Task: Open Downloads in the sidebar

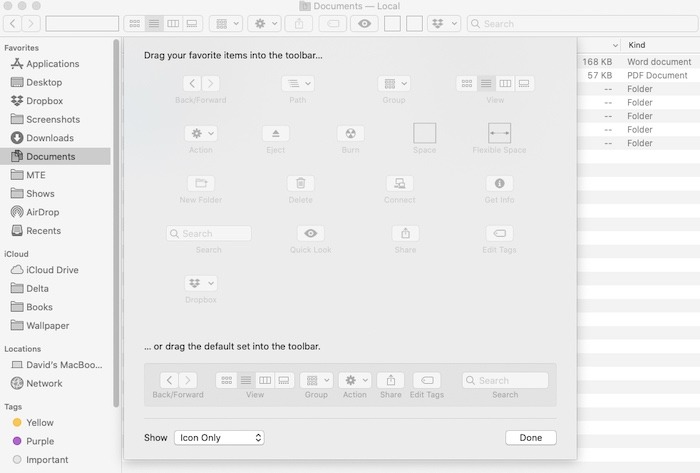Action: (50, 138)
